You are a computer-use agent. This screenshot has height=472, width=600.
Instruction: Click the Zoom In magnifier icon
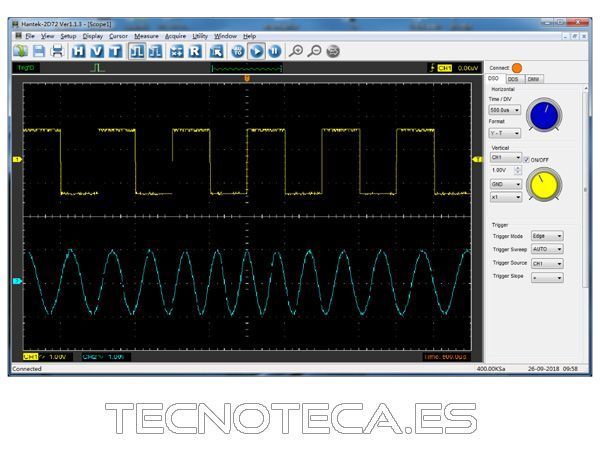pyautogui.click(x=296, y=51)
